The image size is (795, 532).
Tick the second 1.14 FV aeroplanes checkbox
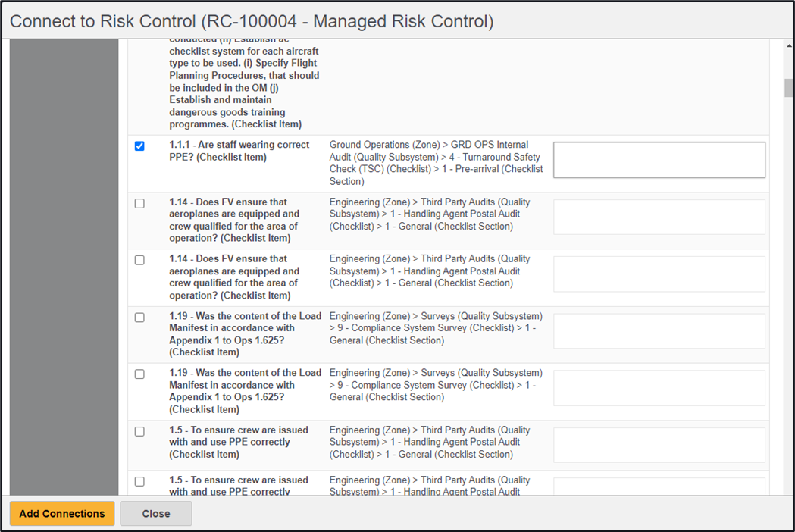click(139, 260)
